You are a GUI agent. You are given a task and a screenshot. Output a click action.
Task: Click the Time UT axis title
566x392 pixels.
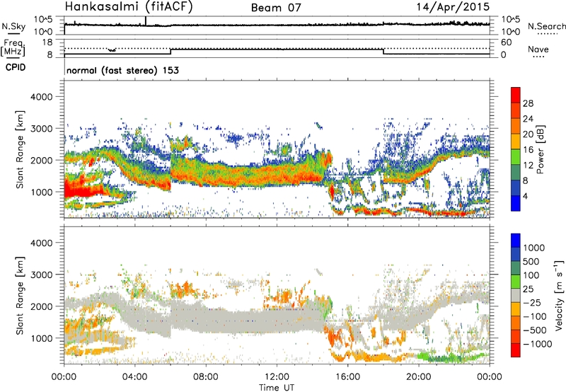(x=277, y=388)
